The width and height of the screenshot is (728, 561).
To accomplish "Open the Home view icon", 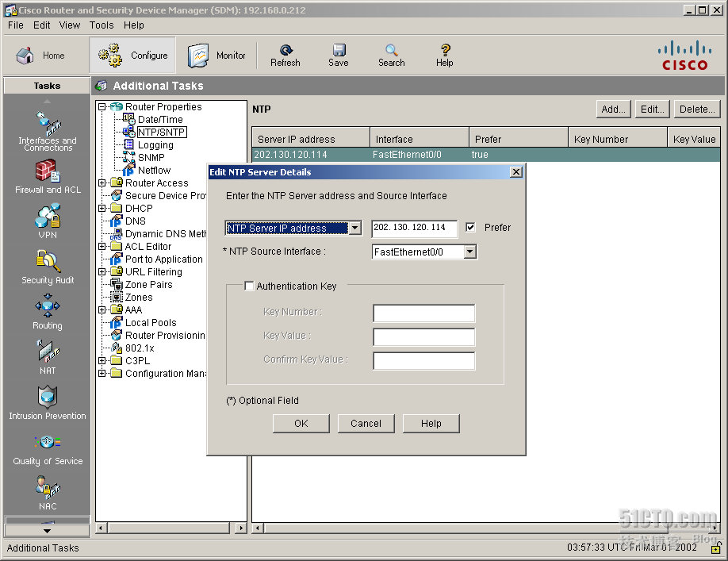I will pos(25,56).
